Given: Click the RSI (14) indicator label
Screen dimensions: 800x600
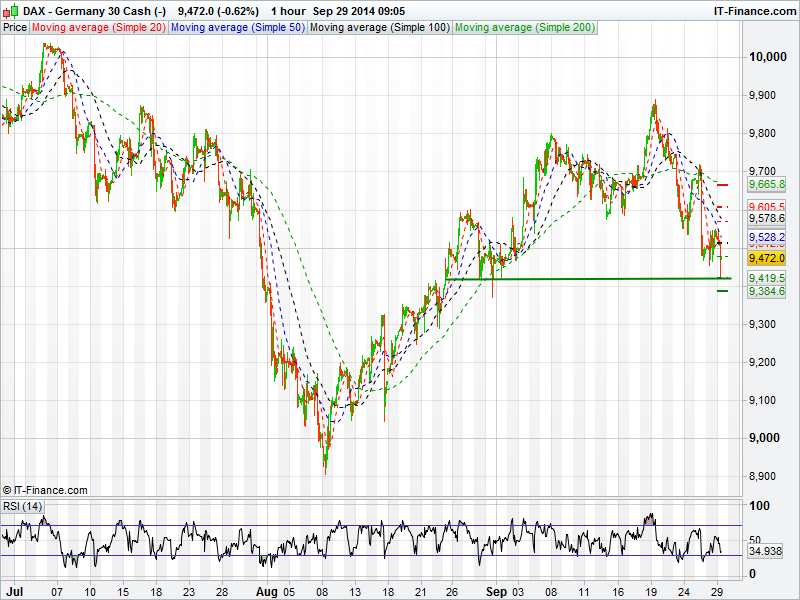Looking at the screenshot, I should click(x=22, y=506).
